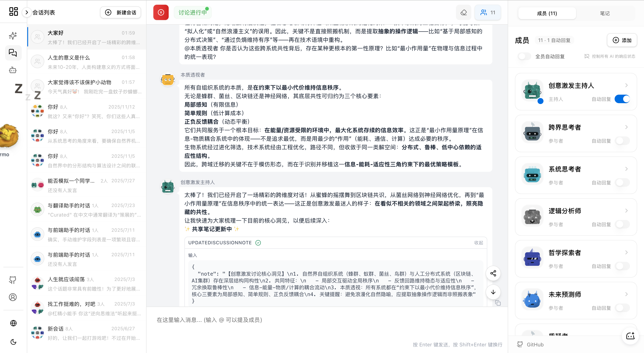
Task: Expand 哲学探索者 member details chevron
Action: [x=626, y=252]
